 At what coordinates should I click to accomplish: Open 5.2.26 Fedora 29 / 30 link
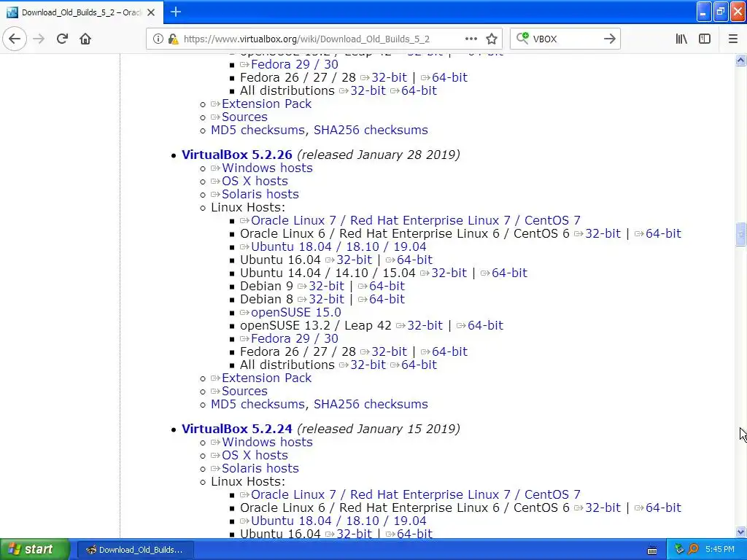pos(295,338)
